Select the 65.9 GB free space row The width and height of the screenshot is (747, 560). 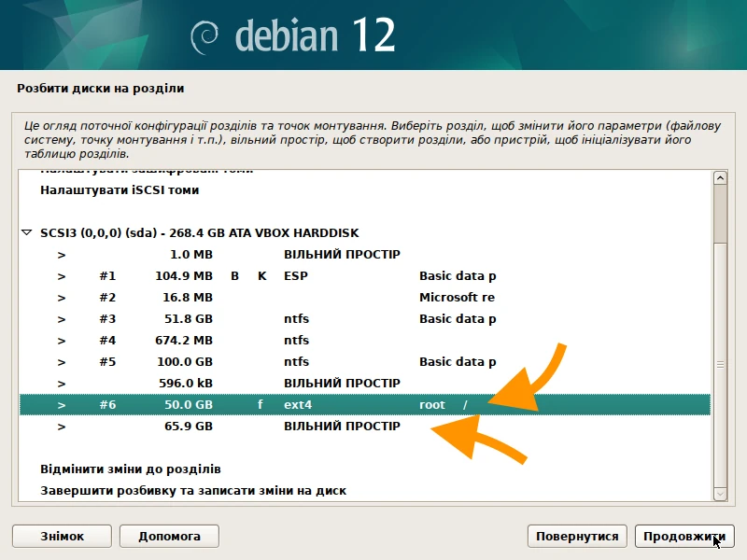365,426
